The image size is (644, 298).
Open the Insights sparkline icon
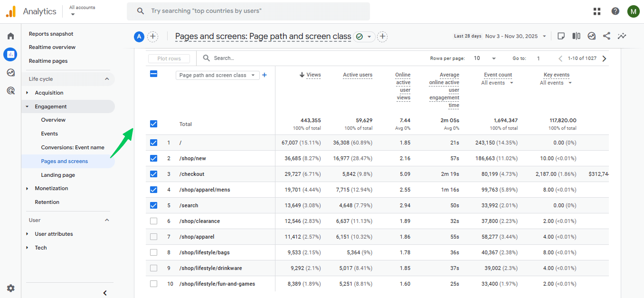pos(622,36)
